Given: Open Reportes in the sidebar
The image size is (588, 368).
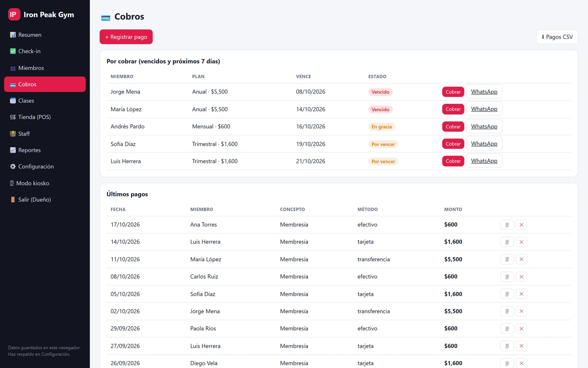Looking at the screenshot, I should pos(45,150).
